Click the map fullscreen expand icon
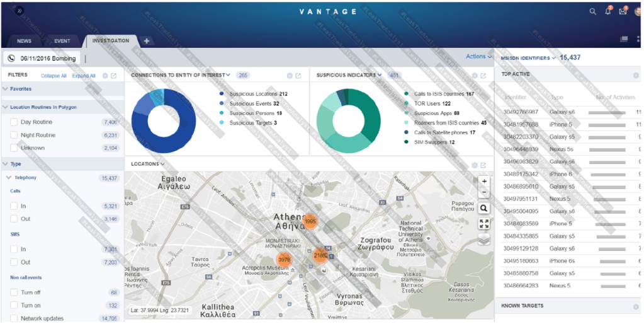644x329 pixels. click(483, 224)
